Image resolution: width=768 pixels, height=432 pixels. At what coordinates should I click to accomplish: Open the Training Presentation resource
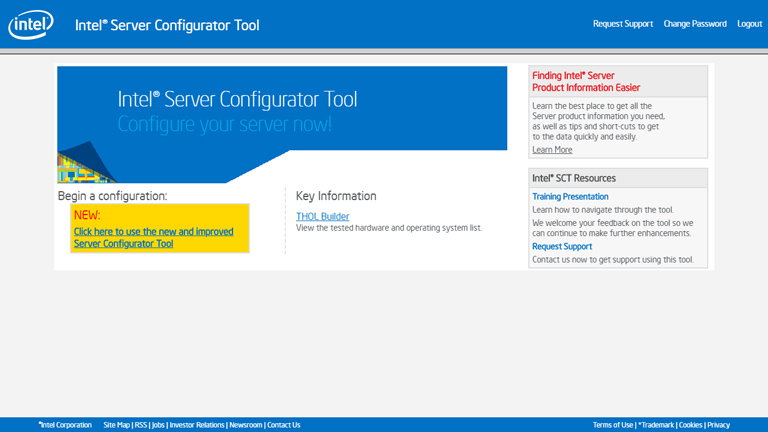[x=570, y=196]
